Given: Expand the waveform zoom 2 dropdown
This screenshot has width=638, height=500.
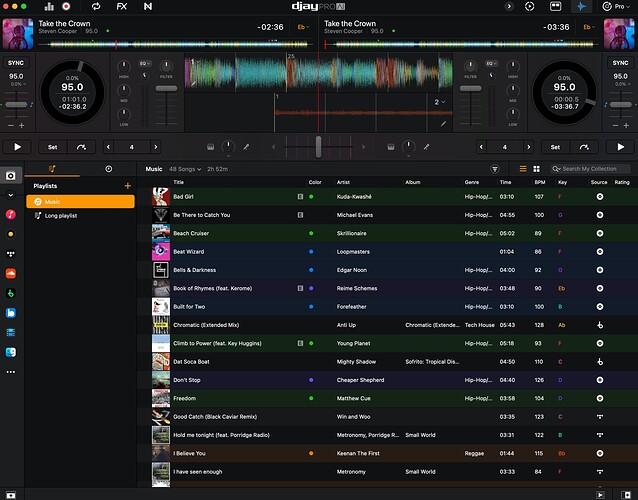Looking at the screenshot, I should point(439,102).
